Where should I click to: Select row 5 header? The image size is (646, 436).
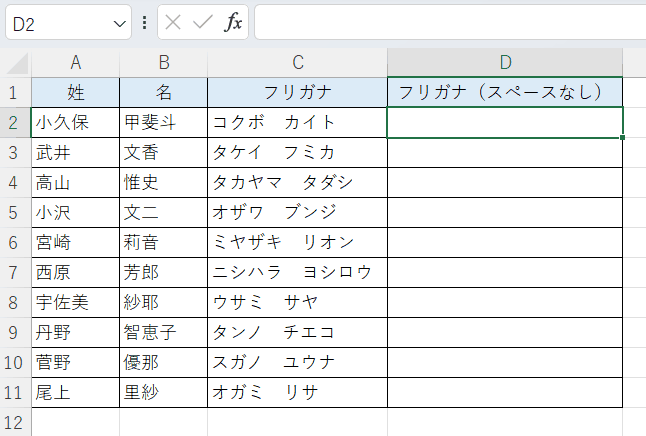(15, 213)
